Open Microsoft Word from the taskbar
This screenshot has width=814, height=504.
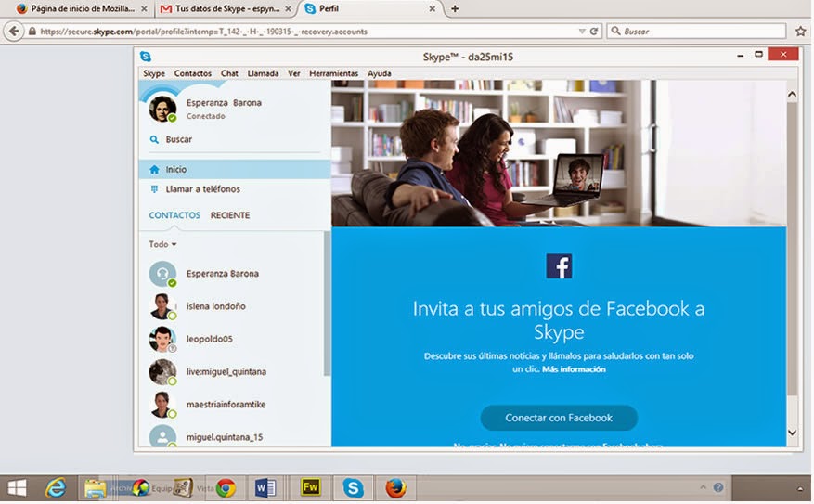point(265,488)
